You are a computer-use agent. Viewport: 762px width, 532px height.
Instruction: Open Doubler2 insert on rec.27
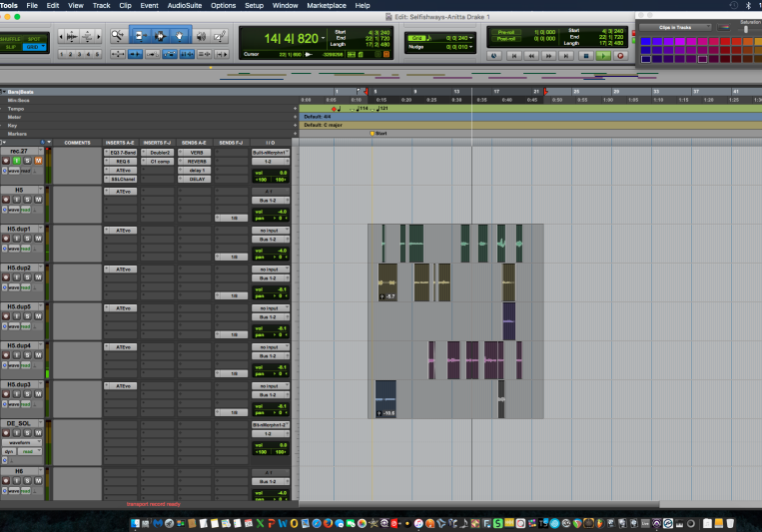pyautogui.click(x=158, y=153)
